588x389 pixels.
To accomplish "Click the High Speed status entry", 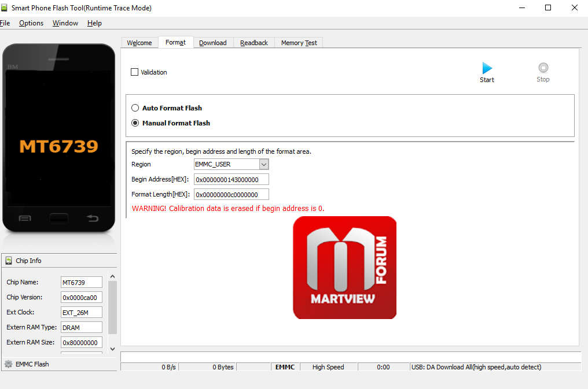I will coord(328,367).
